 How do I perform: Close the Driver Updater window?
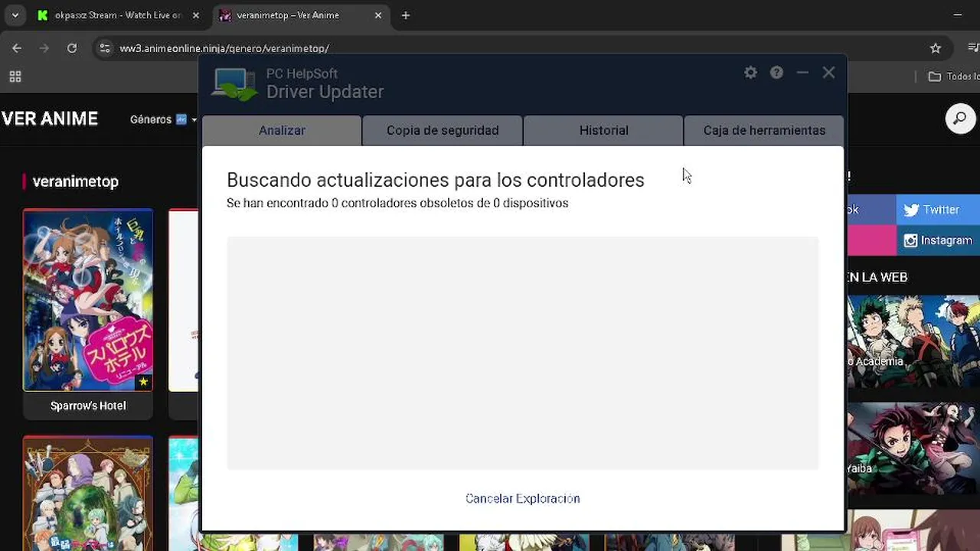click(828, 72)
